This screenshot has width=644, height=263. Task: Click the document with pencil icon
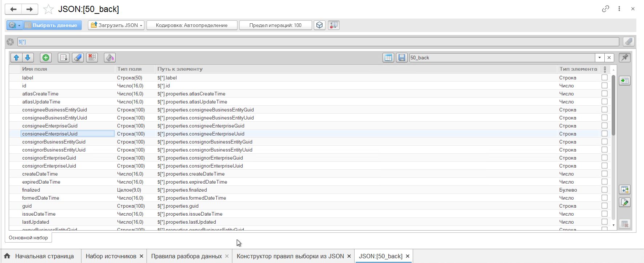pos(624,203)
